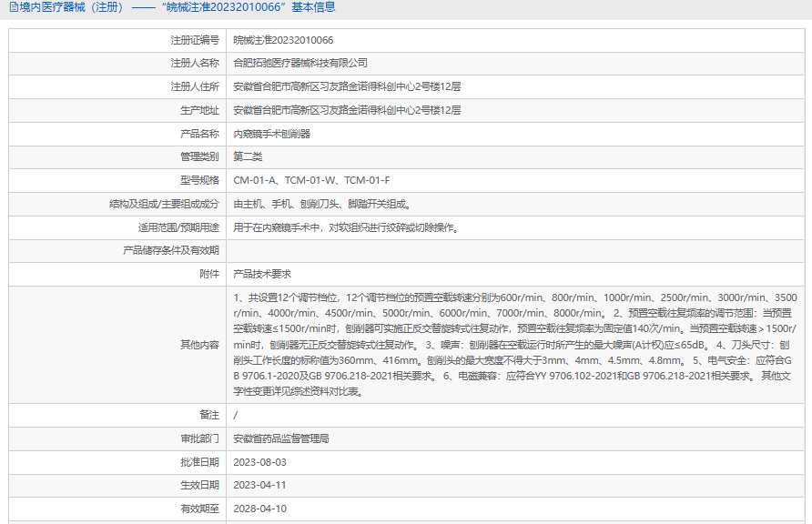Select the text 用于在内窥镜手术中，对软组织进行绞碎或切除操作。
This screenshot has width=812, height=524.
click(x=348, y=227)
